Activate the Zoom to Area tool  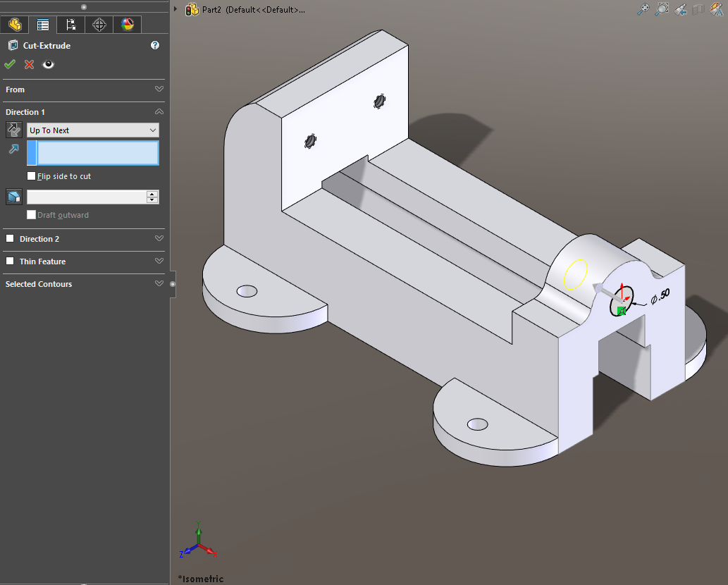[x=661, y=9]
